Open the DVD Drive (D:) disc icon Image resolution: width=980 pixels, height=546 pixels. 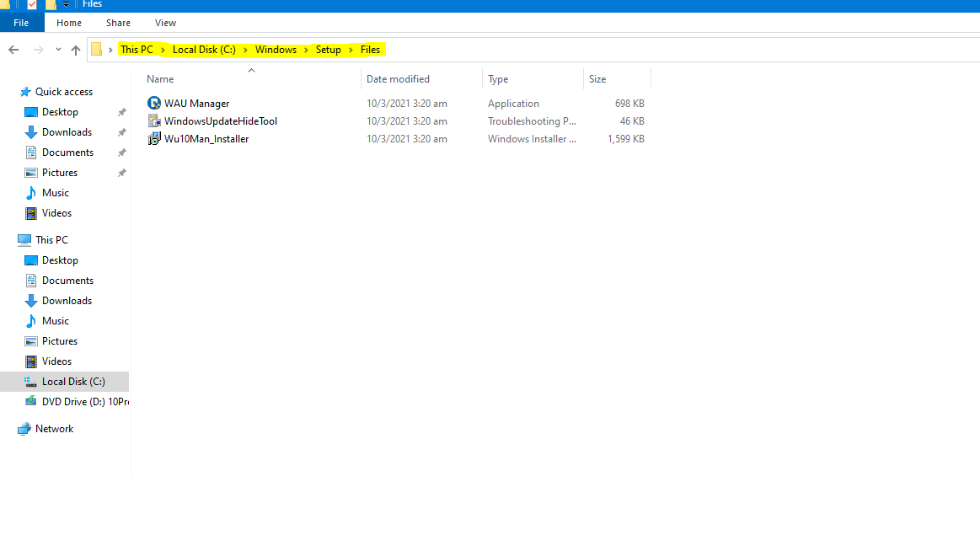pos(30,402)
